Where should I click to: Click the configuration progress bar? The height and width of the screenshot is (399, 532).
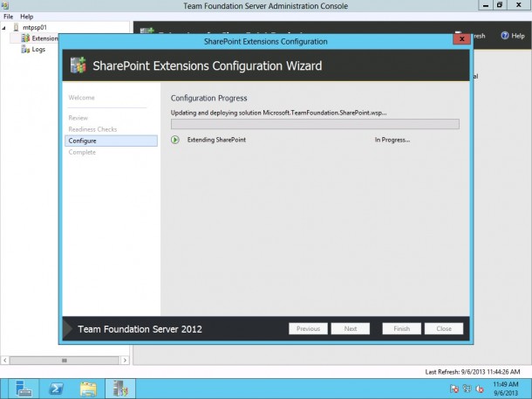pyautogui.click(x=315, y=124)
